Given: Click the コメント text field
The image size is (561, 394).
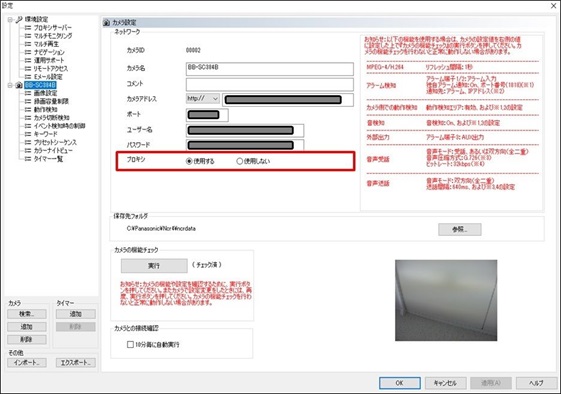Looking at the screenshot, I should tap(270, 84).
